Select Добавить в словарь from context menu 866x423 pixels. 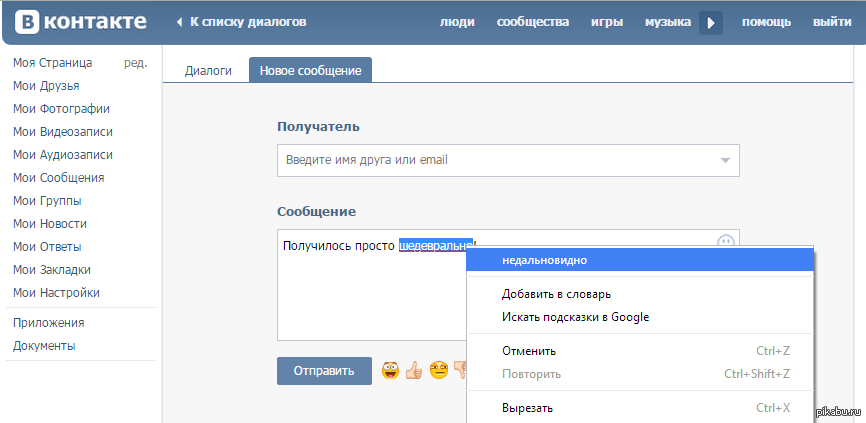(x=556, y=294)
